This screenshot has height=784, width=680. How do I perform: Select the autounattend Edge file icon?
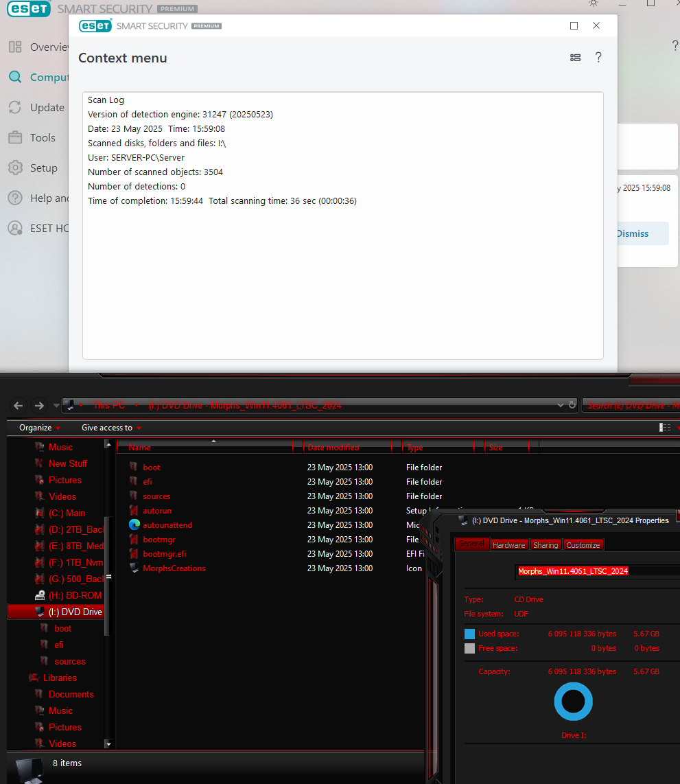pos(134,524)
